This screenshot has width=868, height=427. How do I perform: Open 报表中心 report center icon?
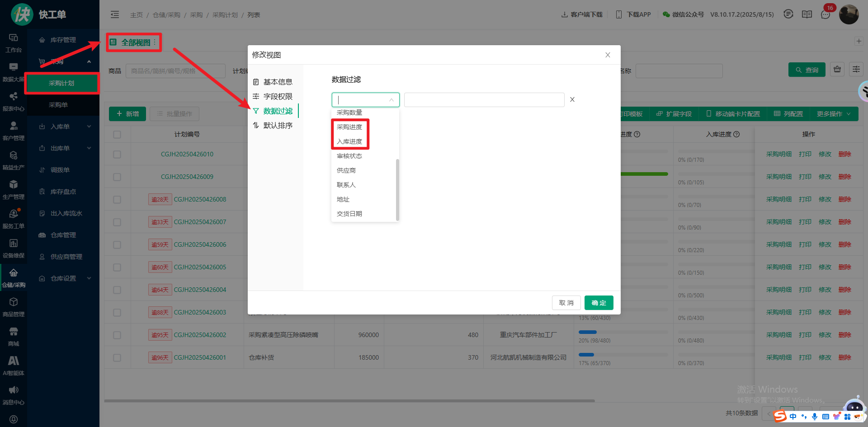14,101
